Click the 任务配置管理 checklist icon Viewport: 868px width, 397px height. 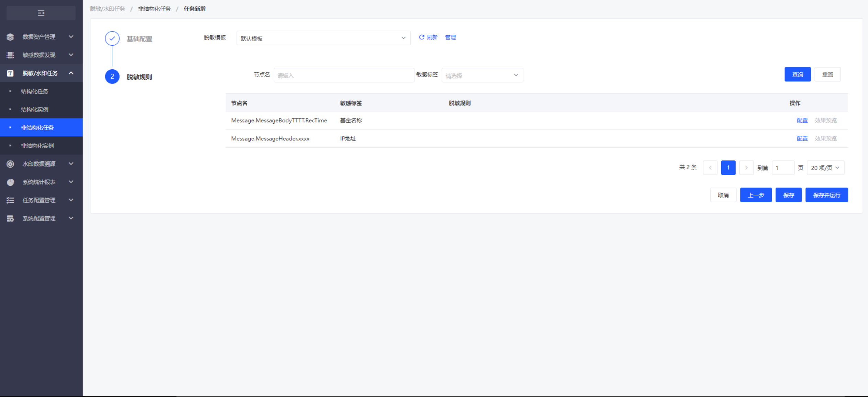click(x=10, y=200)
